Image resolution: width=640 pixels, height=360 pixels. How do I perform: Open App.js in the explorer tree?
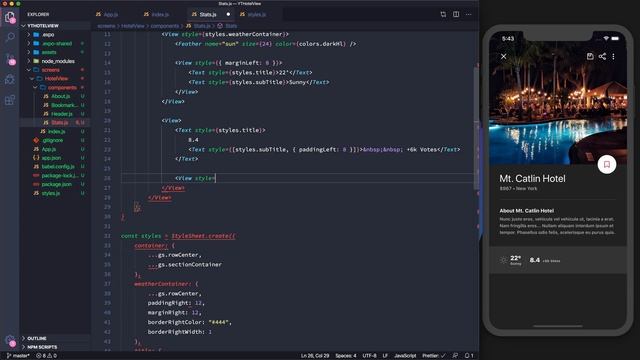[55, 149]
